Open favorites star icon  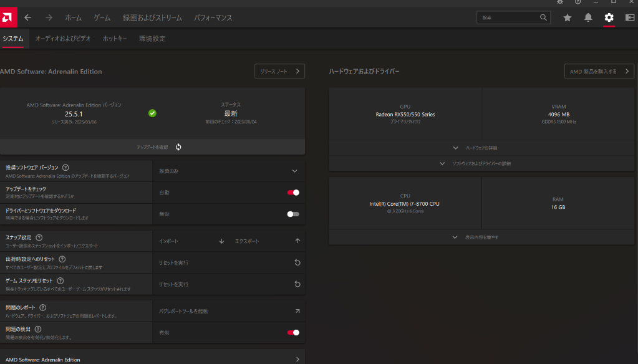[x=567, y=17]
